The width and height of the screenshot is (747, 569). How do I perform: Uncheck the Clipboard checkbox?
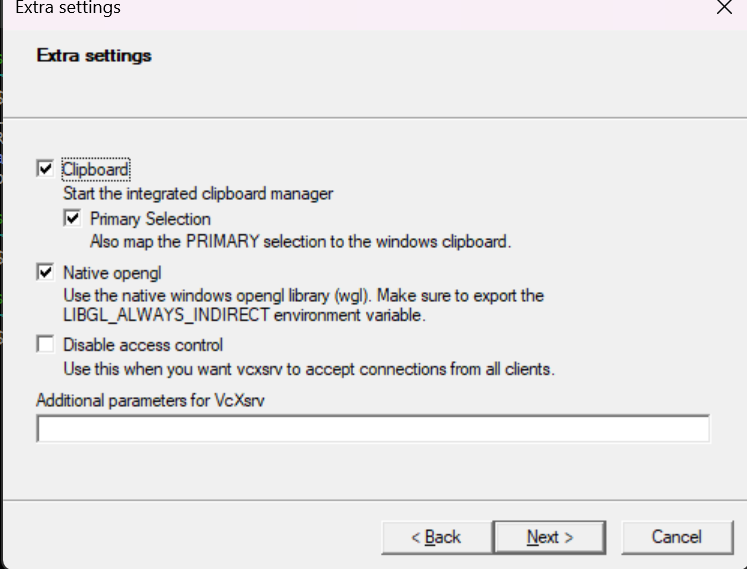(44, 169)
